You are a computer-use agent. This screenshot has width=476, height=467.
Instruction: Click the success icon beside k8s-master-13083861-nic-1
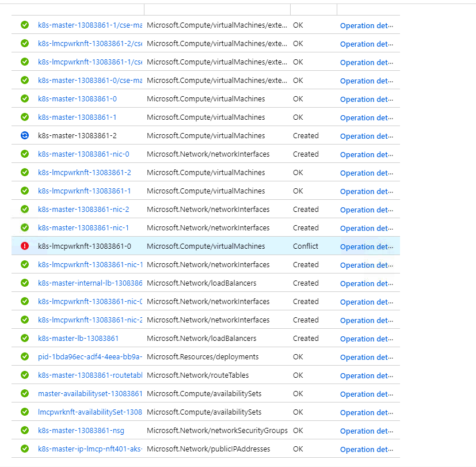[24, 227]
